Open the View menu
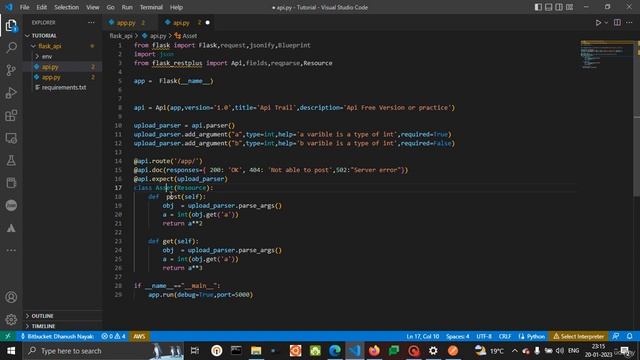The width and height of the screenshot is (640, 360). pyautogui.click(x=92, y=7)
